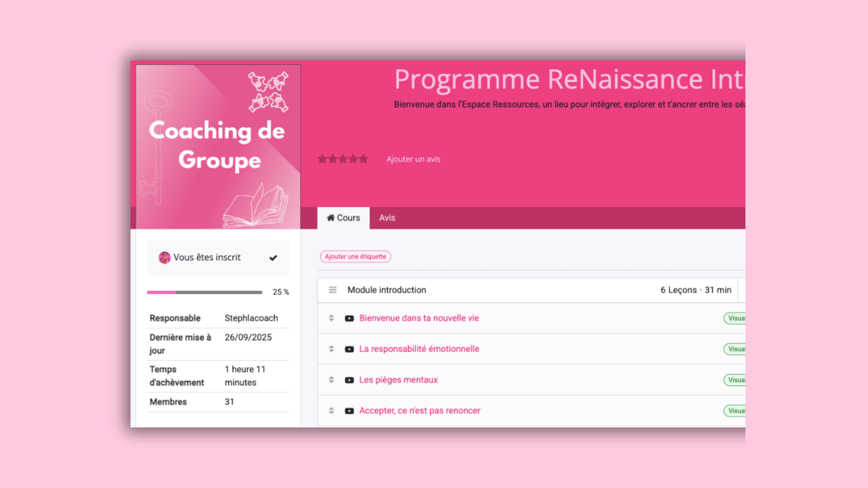Open lesson La responsabilité émotionnelle
This screenshot has width=868, height=488.
pyautogui.click(x=419, y=349)
